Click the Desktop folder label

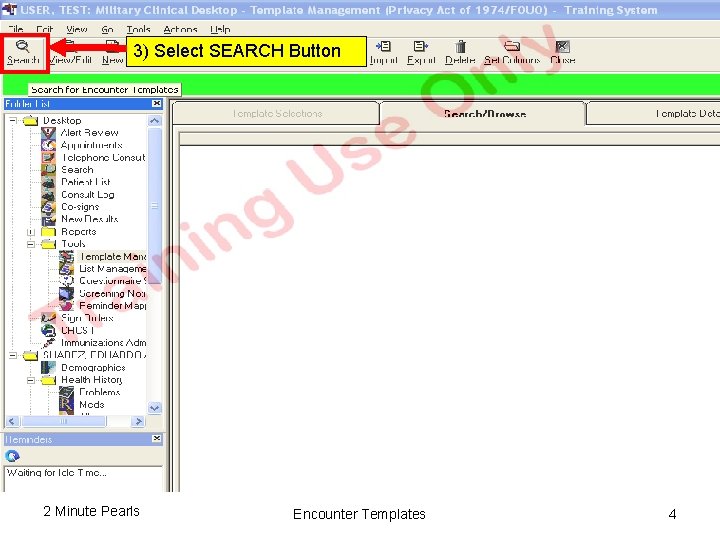pos(62,120)
